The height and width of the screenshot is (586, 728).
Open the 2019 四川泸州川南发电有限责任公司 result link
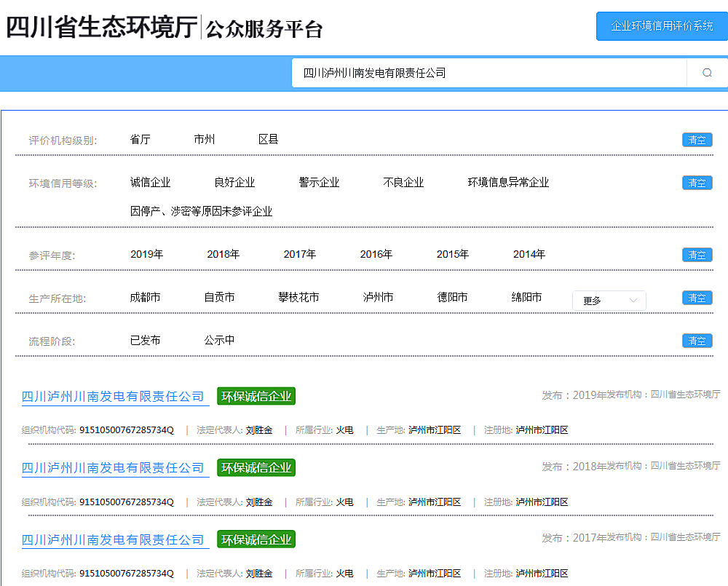click(113, 397)
